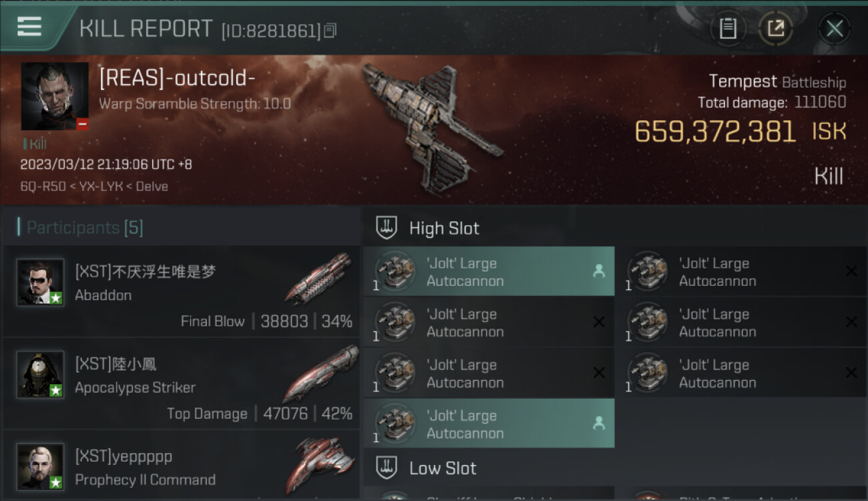868x501 pixels.
Task: Click the top-right destroyed 'Jolt' Large Autocannon
Action: pyautogui.click(x=742, y=272)
